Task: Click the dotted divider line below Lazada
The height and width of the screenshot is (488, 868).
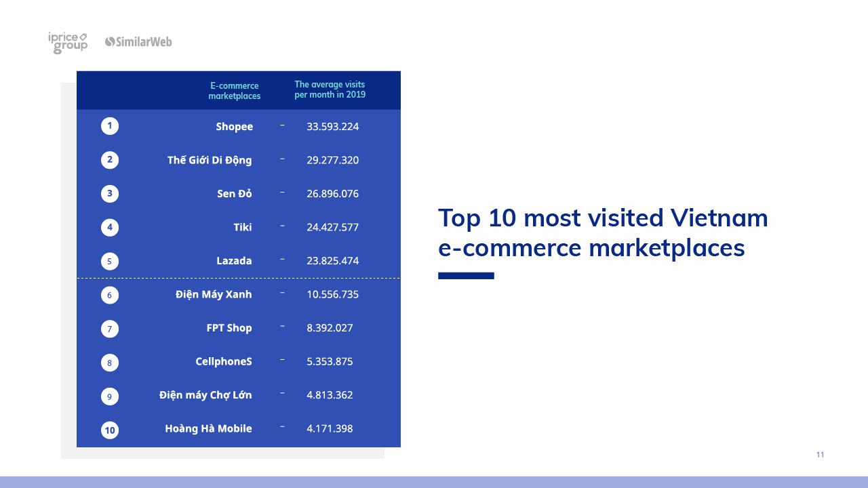Action: 239,277
